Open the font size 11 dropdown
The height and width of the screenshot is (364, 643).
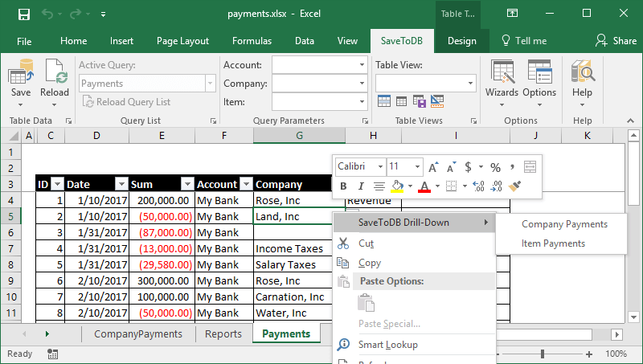coord(417,166)
